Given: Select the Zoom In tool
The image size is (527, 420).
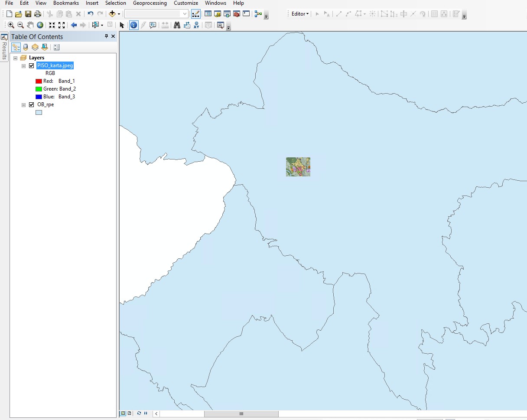Looking at the screenshot, I should click(11, 25).
